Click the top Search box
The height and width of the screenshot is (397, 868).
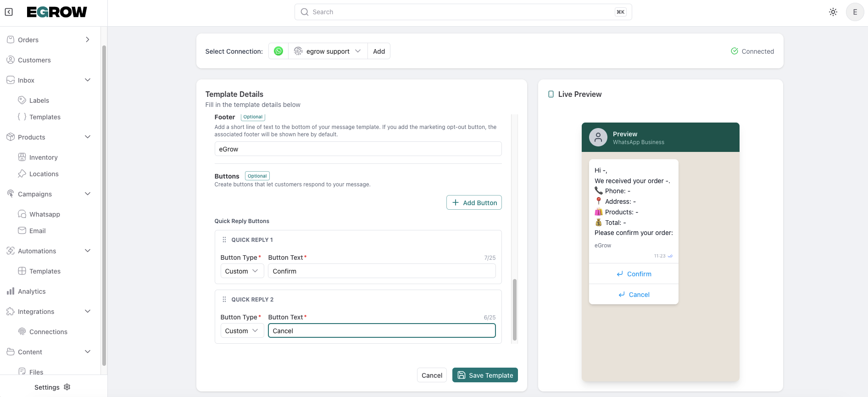tap(463, 12)
